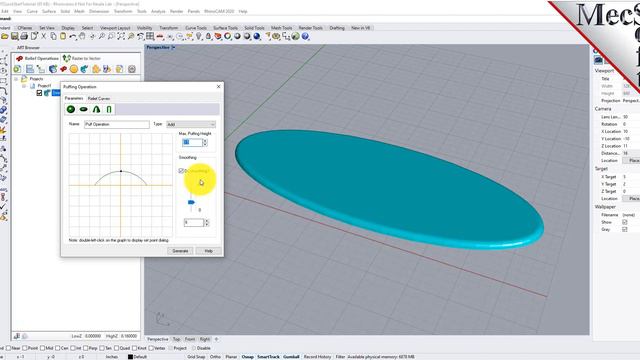Click the Save floppy disk icon
The height and width of the screenshot is (360, 640).
(x=15, y=36)
